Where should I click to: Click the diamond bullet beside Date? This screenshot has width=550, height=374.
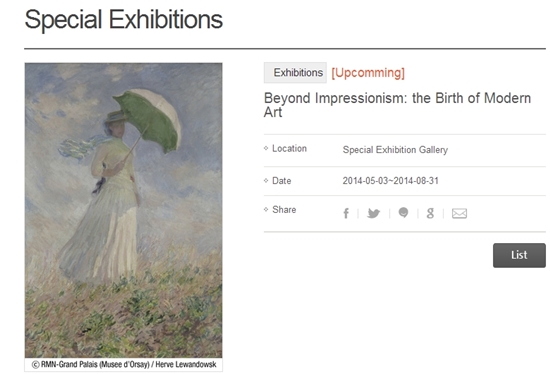point(266,181)
